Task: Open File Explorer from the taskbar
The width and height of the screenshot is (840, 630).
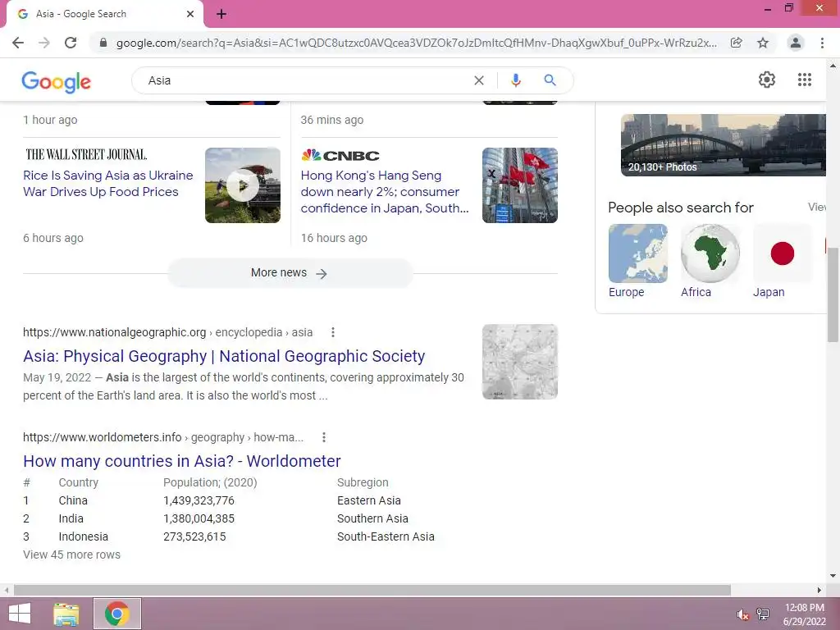Action: tap(66, 614)
